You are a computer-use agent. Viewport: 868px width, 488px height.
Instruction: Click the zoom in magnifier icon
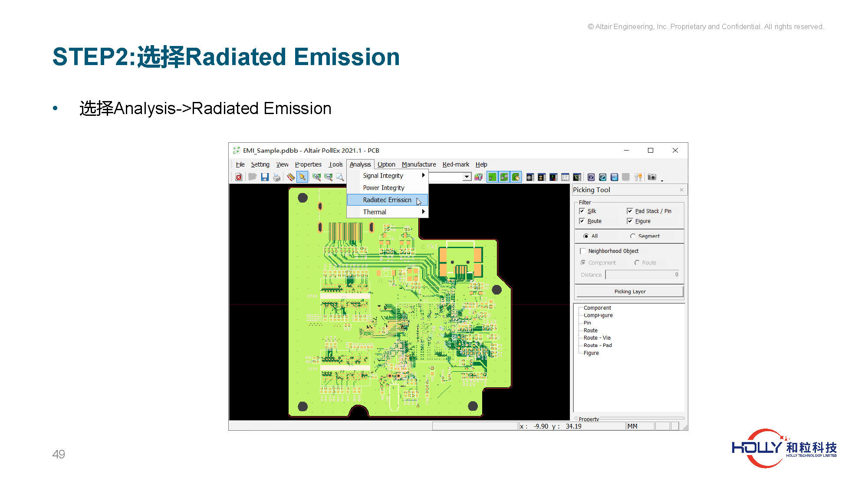pyautogui.click(x=317, y=177)
